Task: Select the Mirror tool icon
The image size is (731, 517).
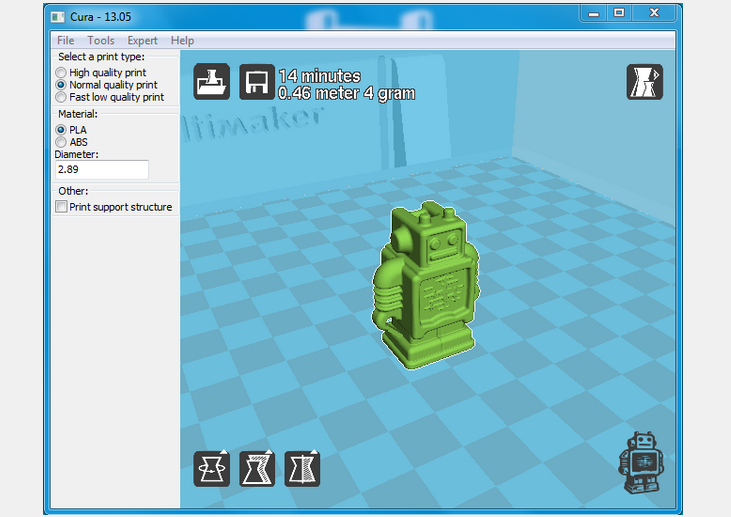Action: 302,468
